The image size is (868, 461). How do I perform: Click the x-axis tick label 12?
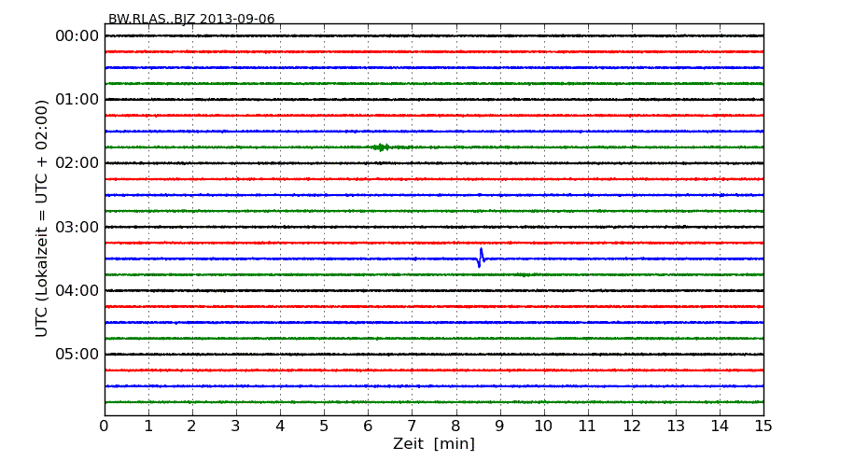point(631,426)
